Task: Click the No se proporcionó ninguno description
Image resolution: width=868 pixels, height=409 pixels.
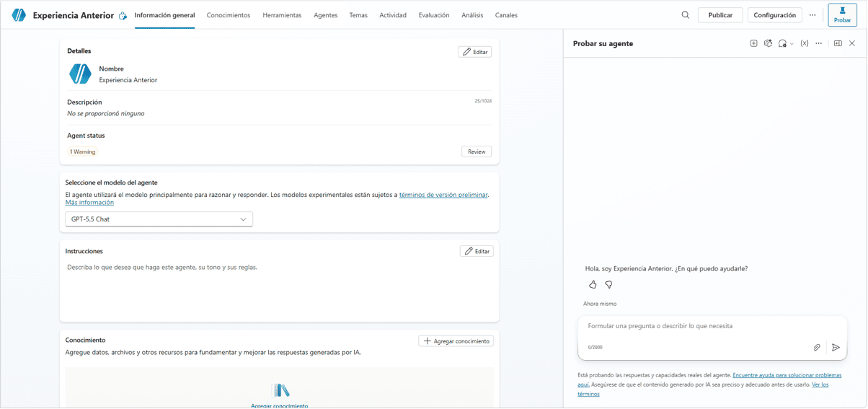Action: click(106, 113)
